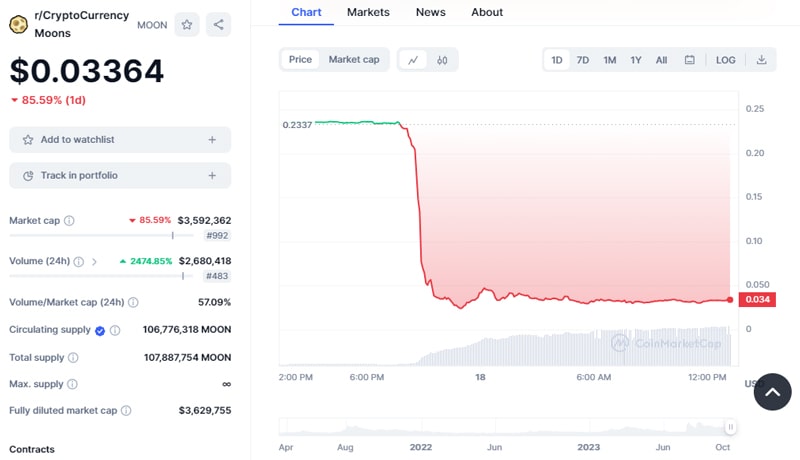800x460 pixels.
Task: Click the plus icon on Add to watchlist
Action: (x=212, y=140)
